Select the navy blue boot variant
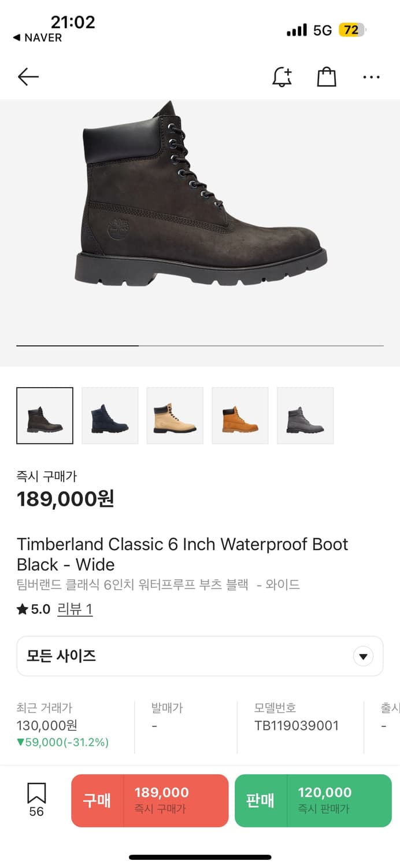Image resolution: width=400 pixels, height=868 pixels. click(x=110, y=415)
